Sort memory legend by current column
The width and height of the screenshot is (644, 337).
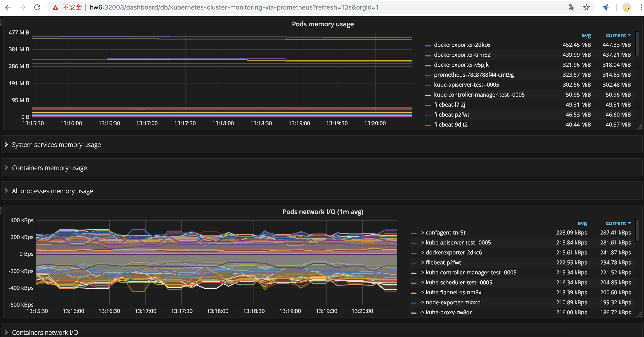(x=618, y=35)
